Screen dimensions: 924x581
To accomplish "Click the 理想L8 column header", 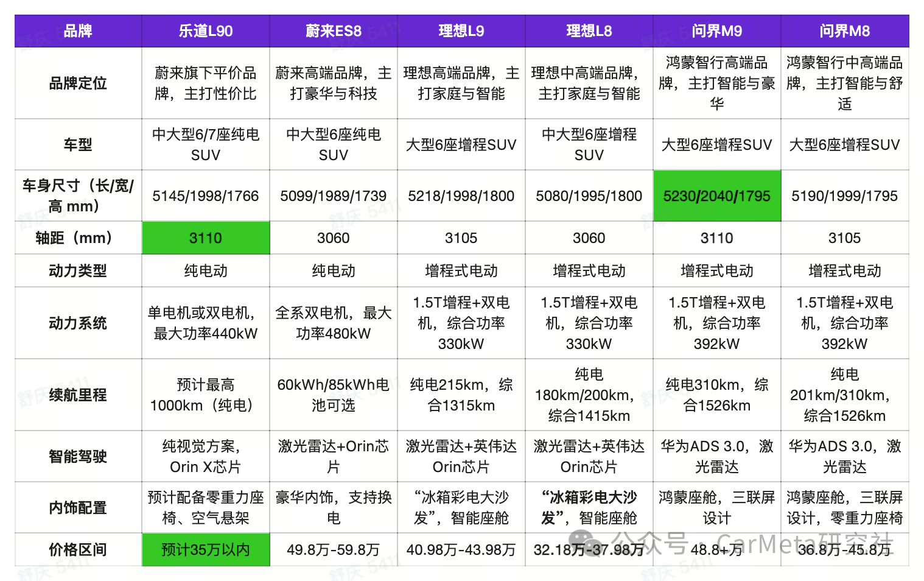I will (589, 31).
